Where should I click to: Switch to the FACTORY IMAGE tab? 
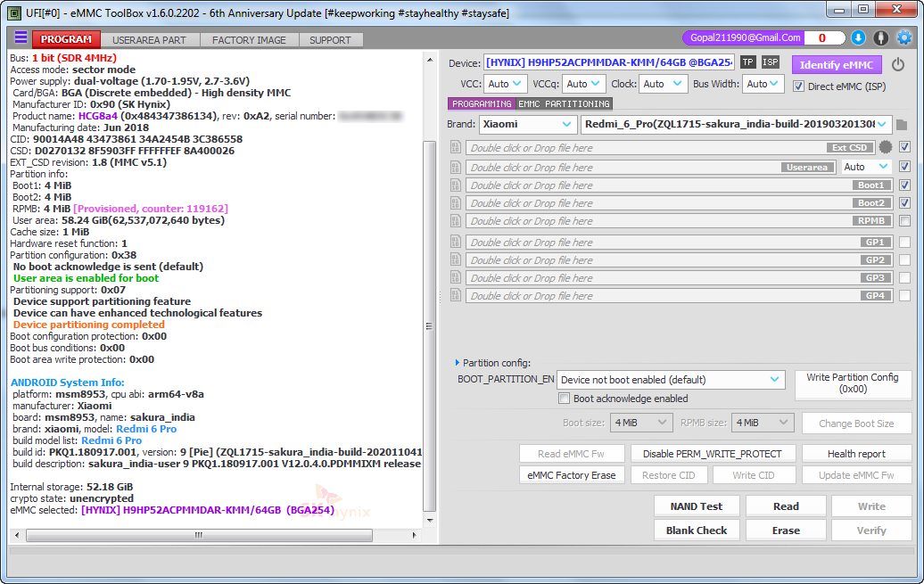click(x=249, y=40)
